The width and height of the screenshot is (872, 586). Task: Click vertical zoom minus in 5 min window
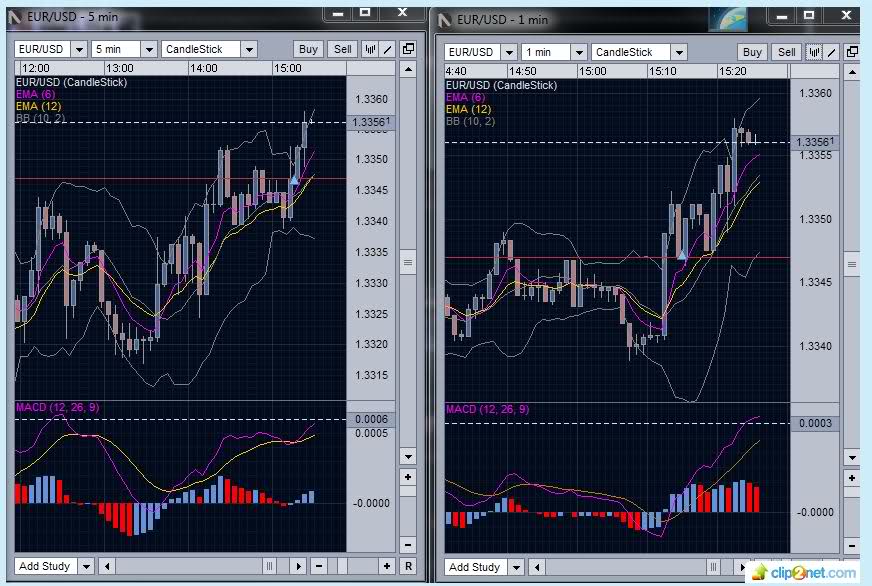pos(408,545)
